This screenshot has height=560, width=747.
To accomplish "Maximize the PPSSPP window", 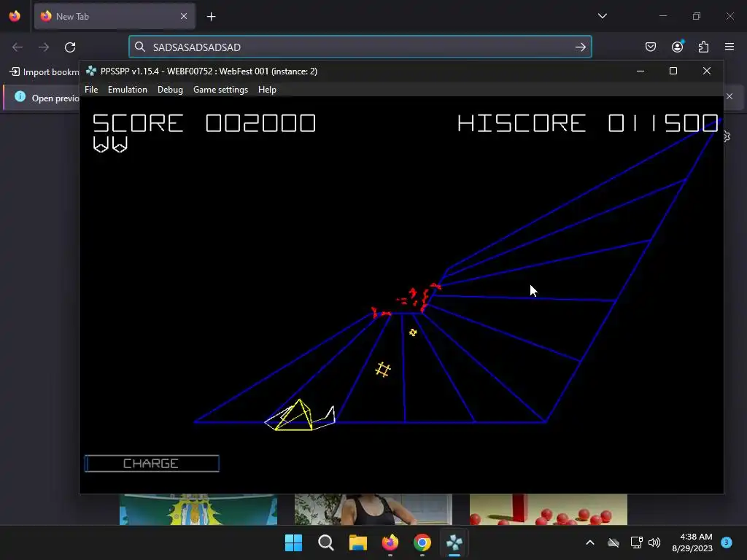I will point(673,71).
